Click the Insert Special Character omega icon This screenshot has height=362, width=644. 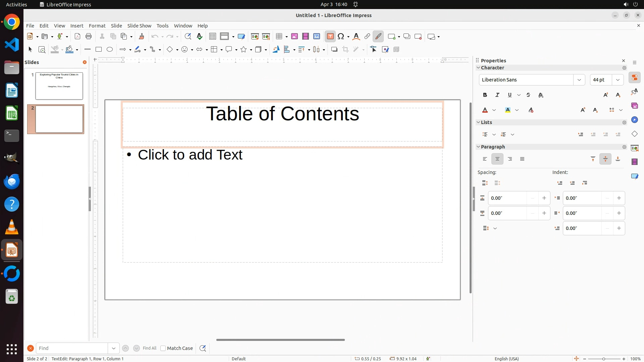(341, 37)
